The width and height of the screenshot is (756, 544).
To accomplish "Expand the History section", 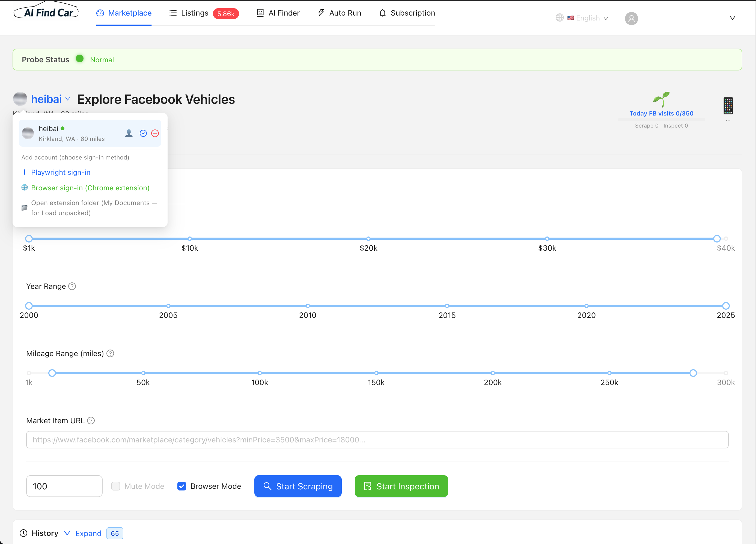I will tap(83, 533).
